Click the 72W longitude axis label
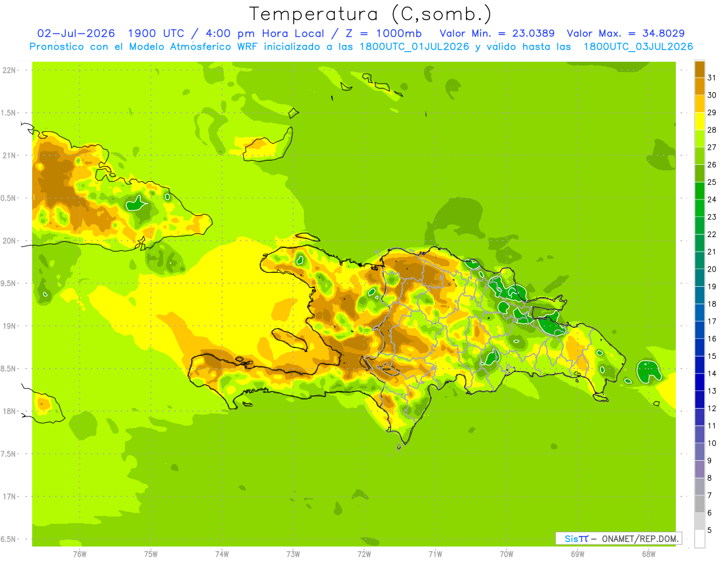 pyautogui.click(x=364, y=554)
